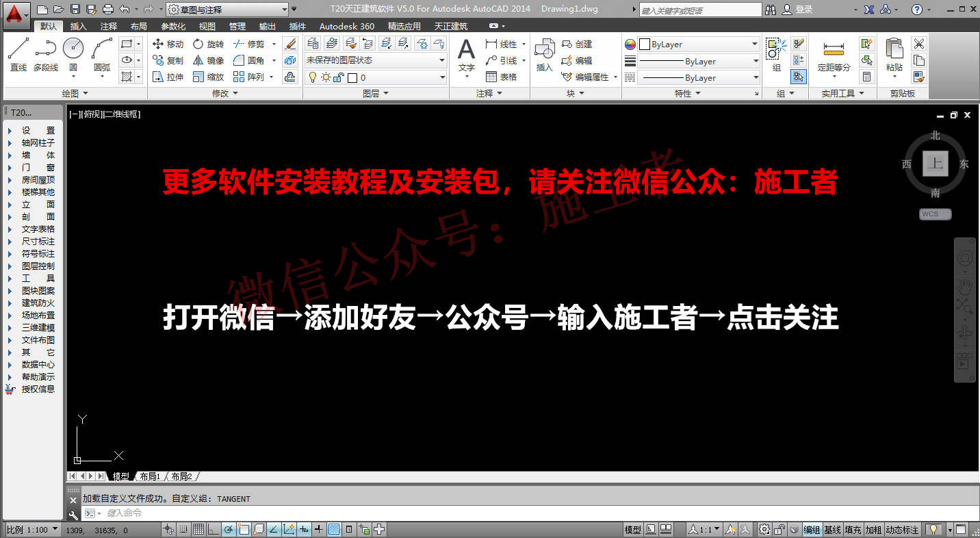Toggle the 编组 status bar button
The height and width of the screenshot is (538, 980).
pos(812,530)
